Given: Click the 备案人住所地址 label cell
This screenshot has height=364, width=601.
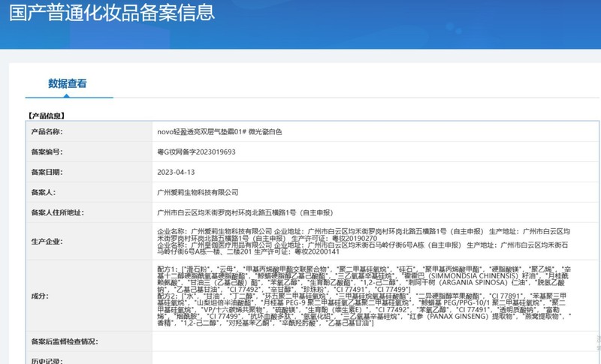Looking at the screenshot, I should (89, 212).
